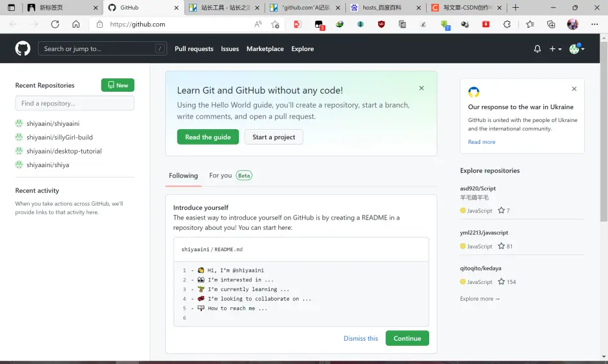This screenshot has width=608, height=364.
Task: Switch to the 写文章-CSDN browser tab
Action: [x=467, y=7]
